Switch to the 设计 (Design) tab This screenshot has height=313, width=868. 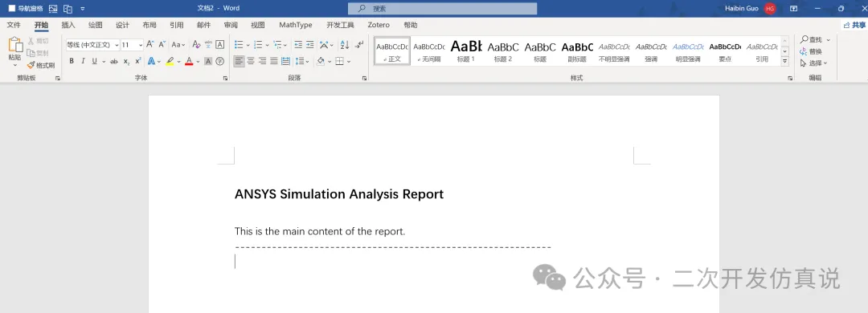point(122,25)
